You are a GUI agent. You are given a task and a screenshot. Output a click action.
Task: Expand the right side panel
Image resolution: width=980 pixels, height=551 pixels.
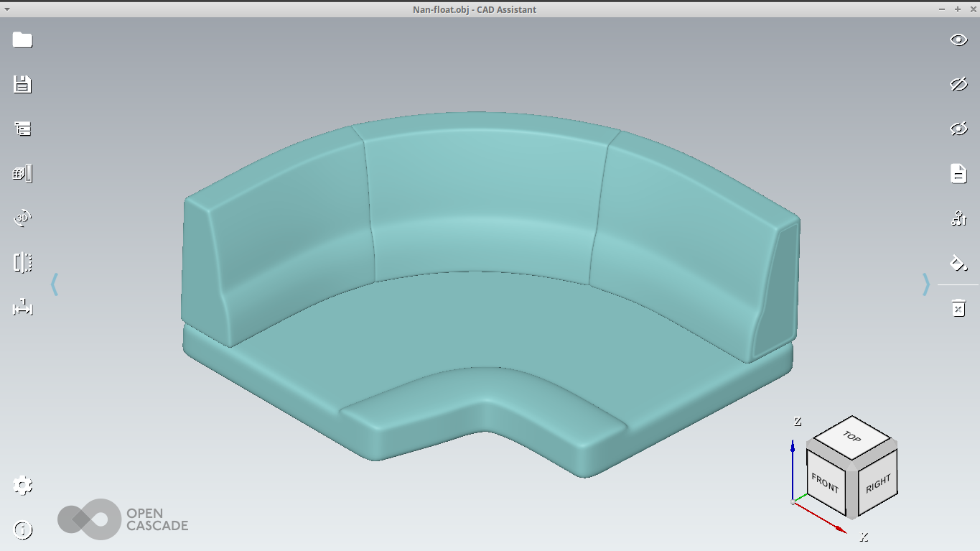tap(926, 285)
